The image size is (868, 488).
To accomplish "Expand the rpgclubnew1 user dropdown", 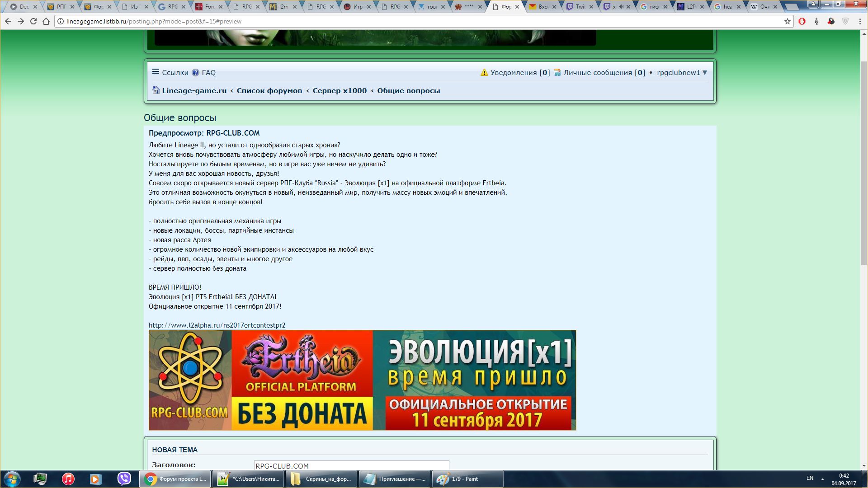I will point(682,72).
